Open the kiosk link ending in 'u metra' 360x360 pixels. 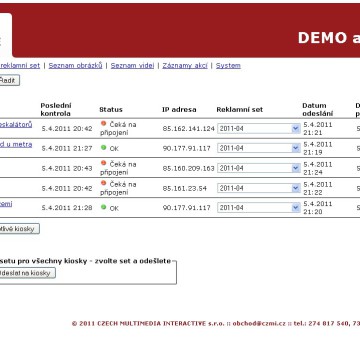tap(16, 144)
